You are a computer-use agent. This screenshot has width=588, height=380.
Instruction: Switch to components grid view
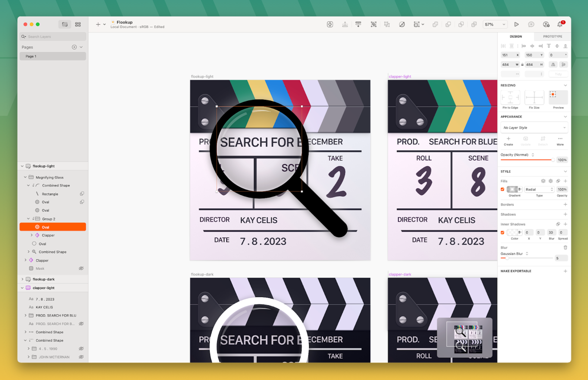(x=78, y=24)
